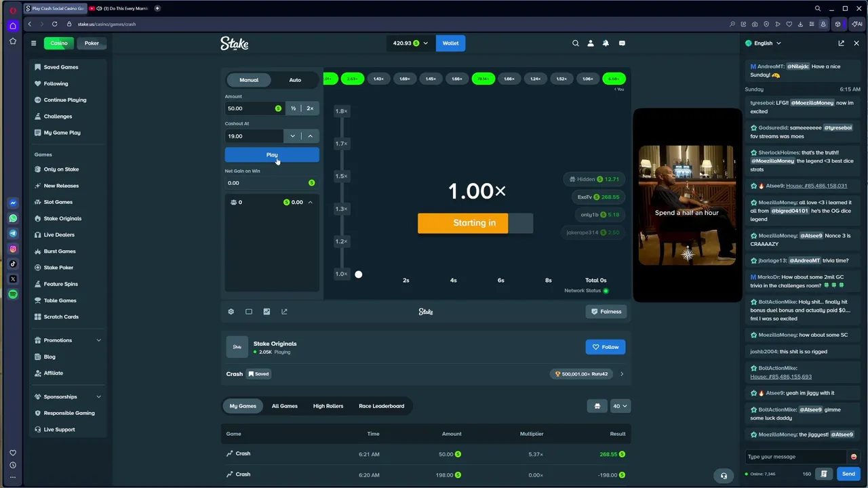Image resolution: width=868 pixels, height=488 pixels.
Task: Expand the Crash 500,001.00× Ruru42 record arrow
Action: pyautogui.click(x=622, y=374)
